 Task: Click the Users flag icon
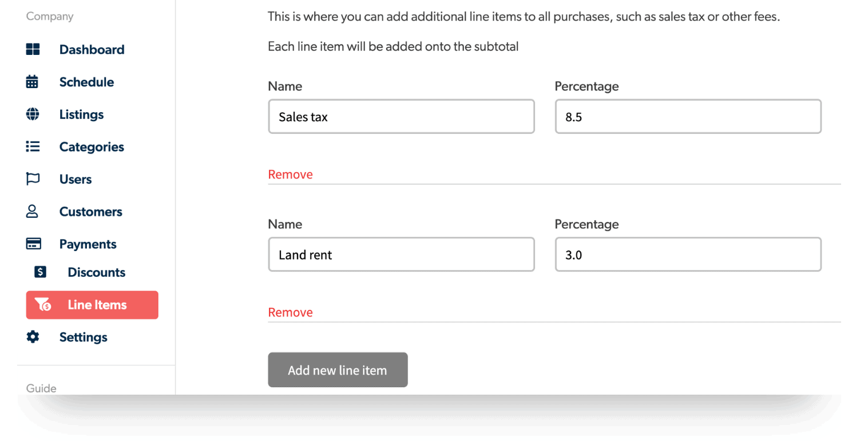point(33,179)
